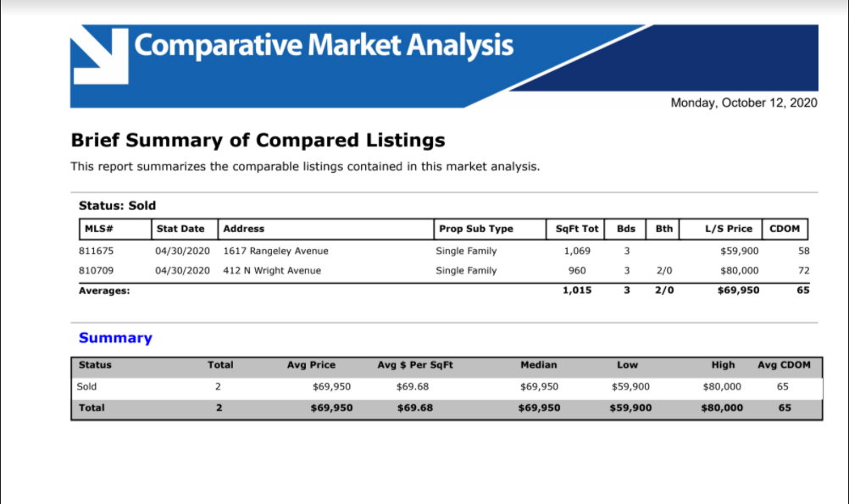Click the 1,069 square footage value
The width and height of the screenshot is (849, 504).
[577, 252]
